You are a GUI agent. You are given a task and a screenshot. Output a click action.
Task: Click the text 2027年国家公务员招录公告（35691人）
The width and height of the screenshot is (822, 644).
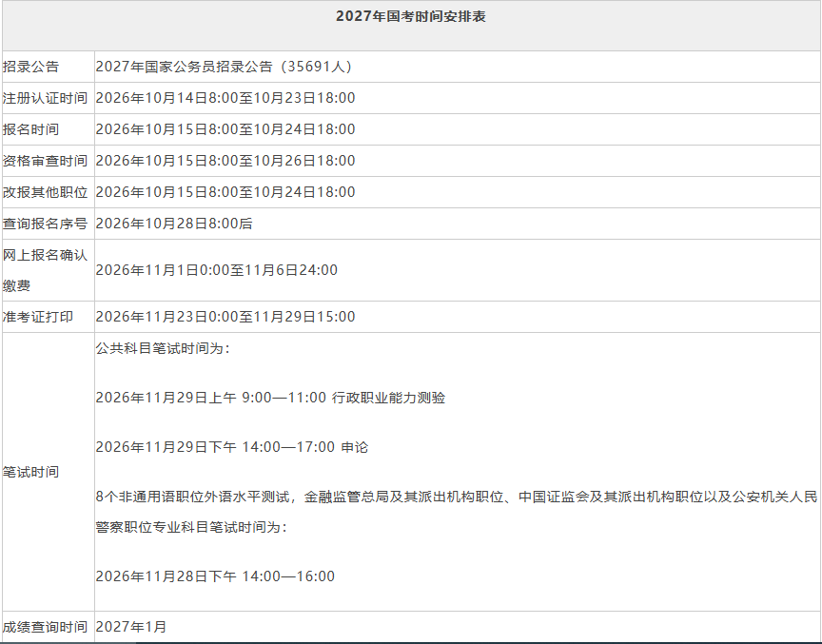(226, 67)
